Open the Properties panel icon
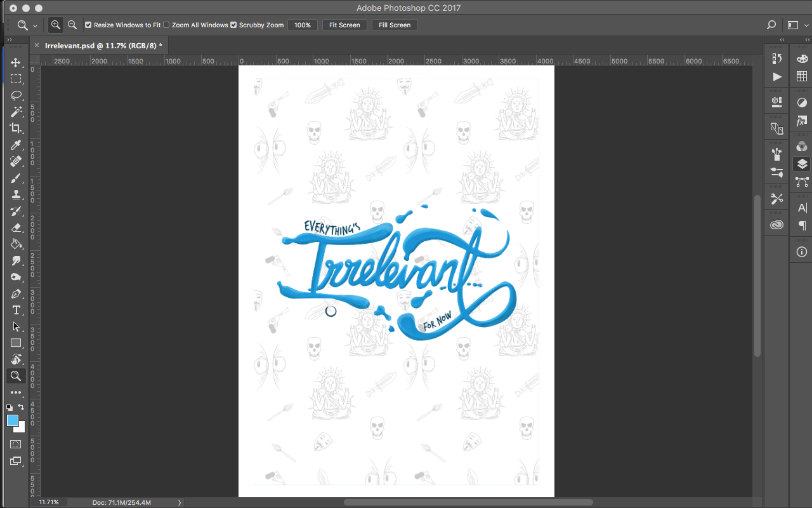This screenshot has width=812, height=508. coord(777,102)
